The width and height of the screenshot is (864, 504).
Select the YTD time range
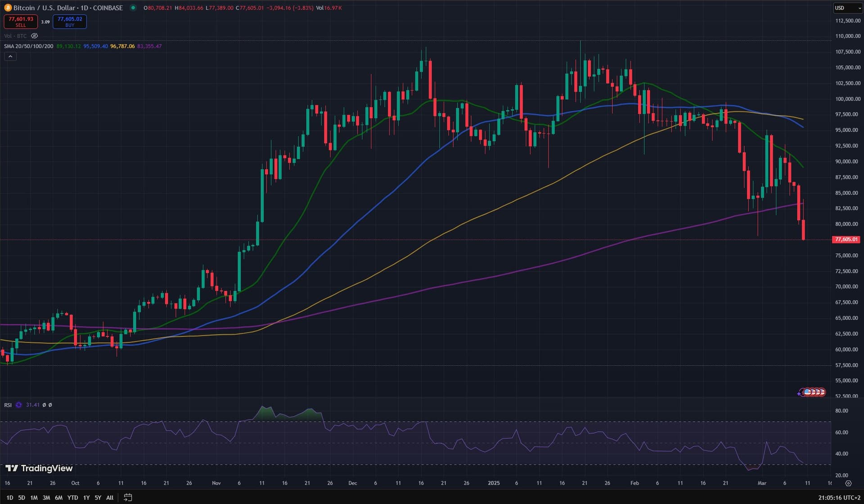click(72, 498)
